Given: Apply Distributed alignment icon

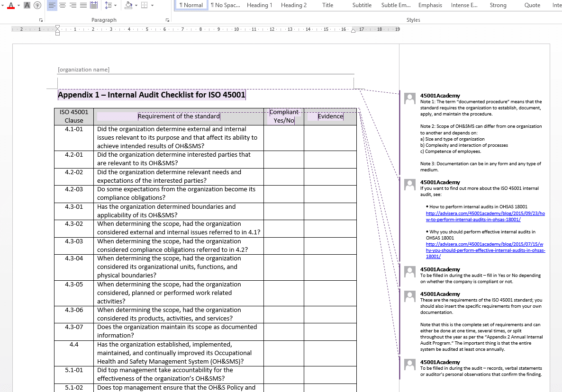Looking at the screenshot, I should tap(93, 5).
